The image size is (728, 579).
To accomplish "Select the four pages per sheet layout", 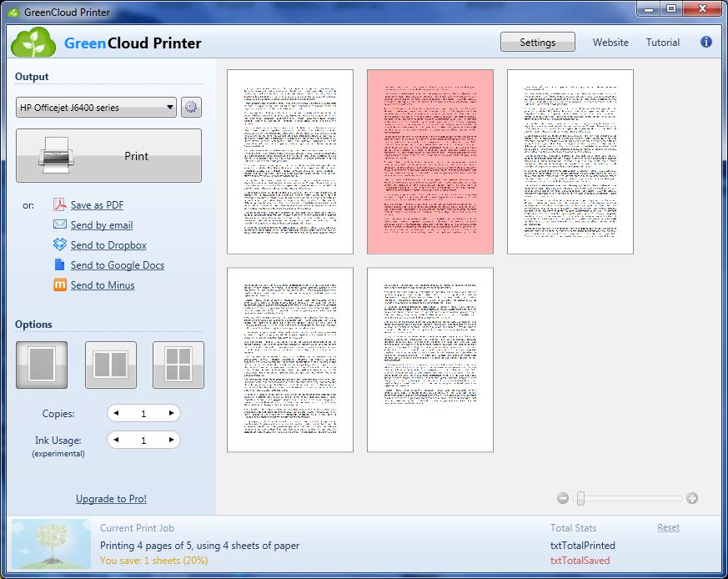I will coord(178,365).
